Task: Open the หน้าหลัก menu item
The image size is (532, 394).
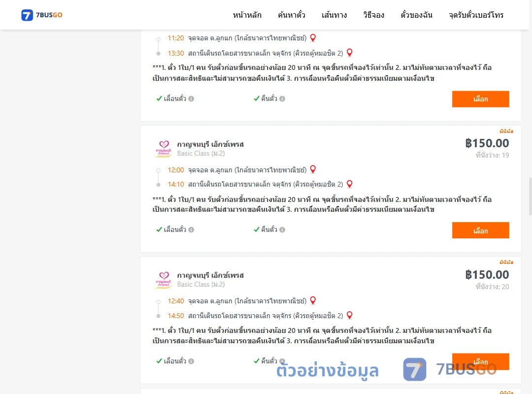Action: [x=247, y=15]
